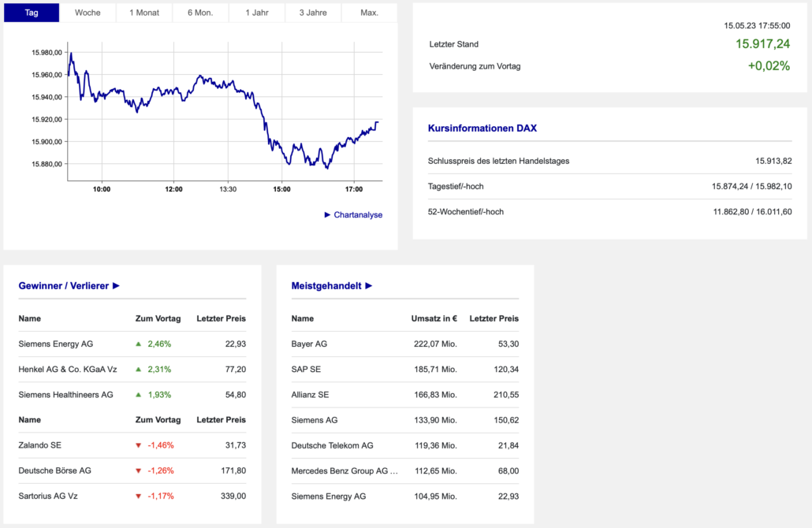The image size is (812, 528).
Task: Switch chart to Max. range
Action: [369, 13]
